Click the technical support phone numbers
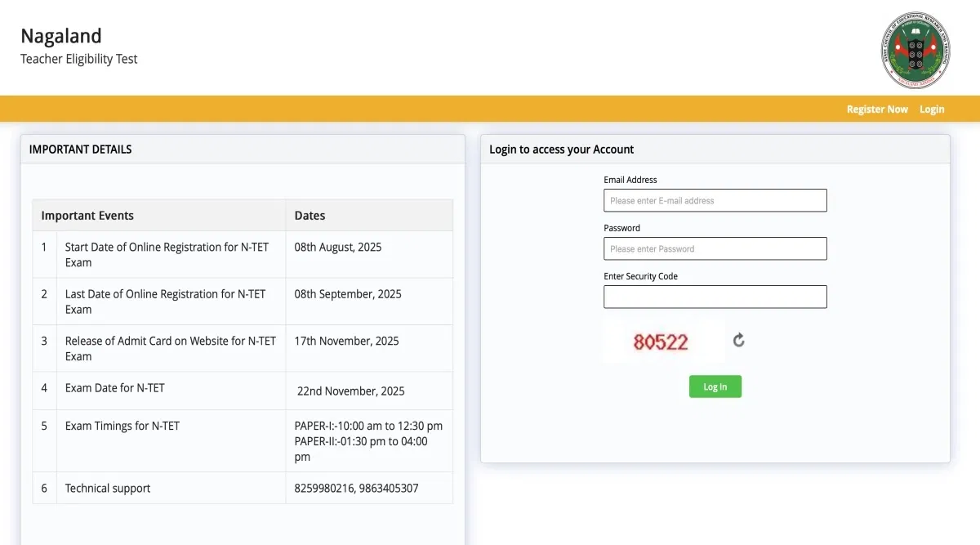The height and width of the screenshot is (545, 980). pos(356,489)
